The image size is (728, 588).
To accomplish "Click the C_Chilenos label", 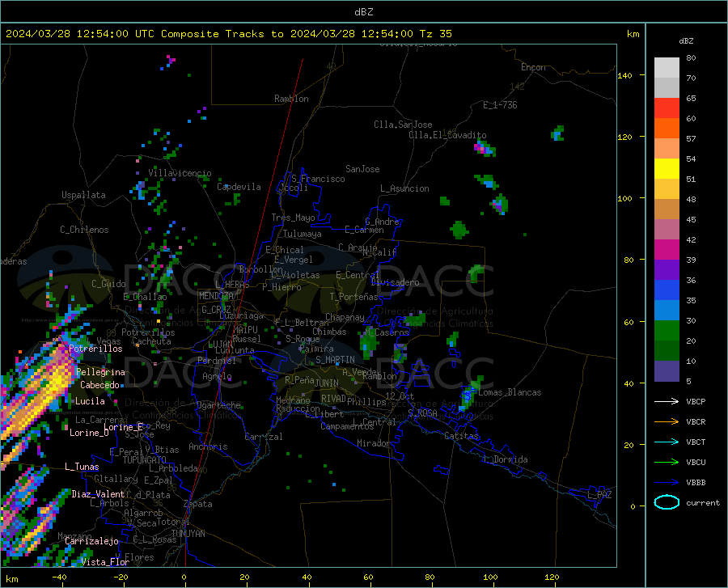I will [x=84, y=230].
